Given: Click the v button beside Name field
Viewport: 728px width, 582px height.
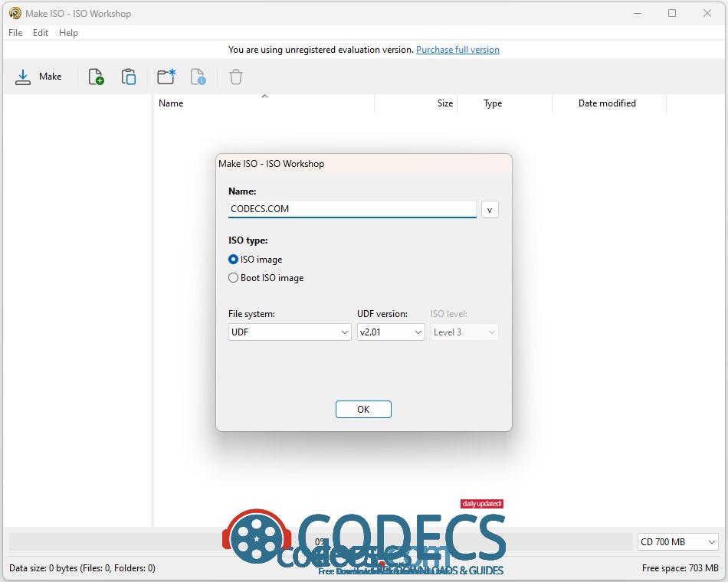Looking at the screenshot, I should (x=490, y=210).
